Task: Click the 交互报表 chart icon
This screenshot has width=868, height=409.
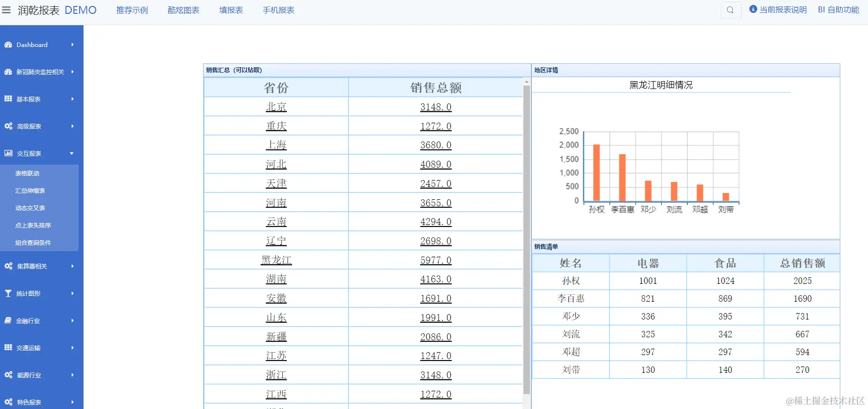Action: pos(8,153)
